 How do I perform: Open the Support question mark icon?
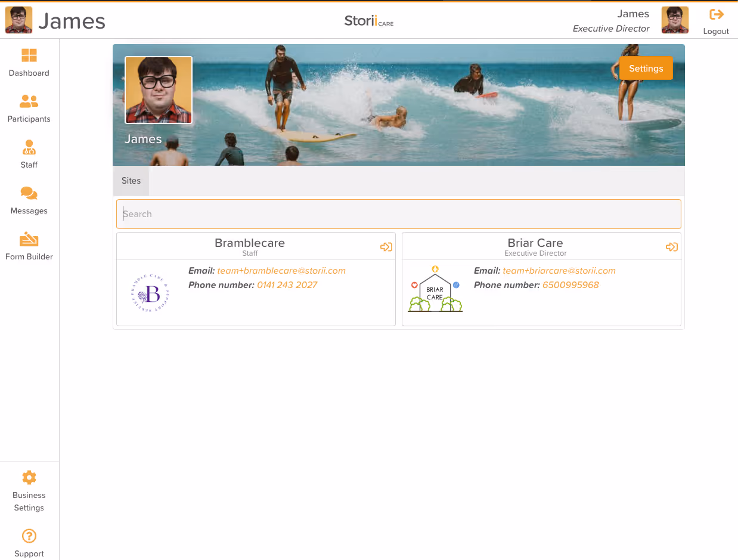(29, 536)
